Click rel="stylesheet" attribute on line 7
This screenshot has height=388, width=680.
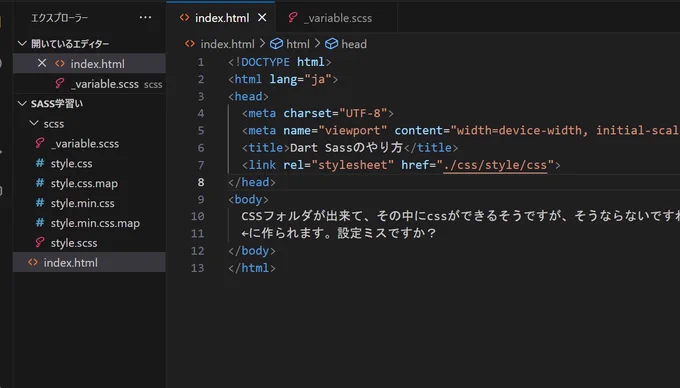tap(338, 165)
